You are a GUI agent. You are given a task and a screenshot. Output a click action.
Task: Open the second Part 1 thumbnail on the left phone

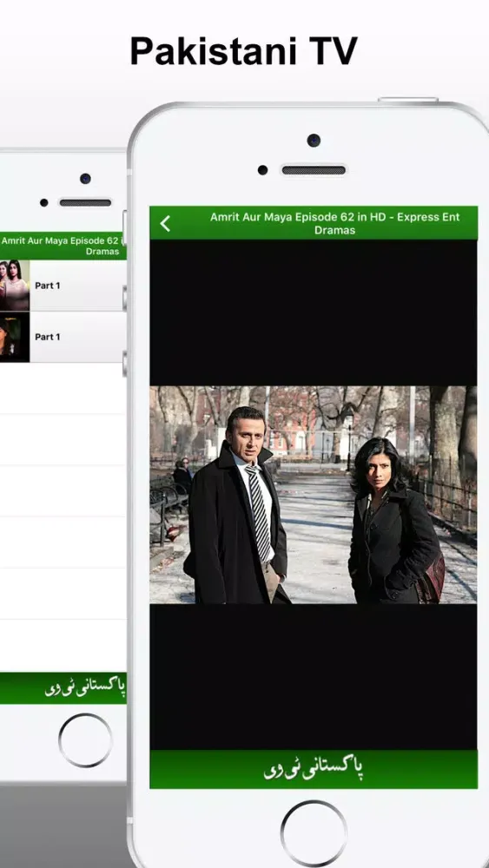coord(15,337)
